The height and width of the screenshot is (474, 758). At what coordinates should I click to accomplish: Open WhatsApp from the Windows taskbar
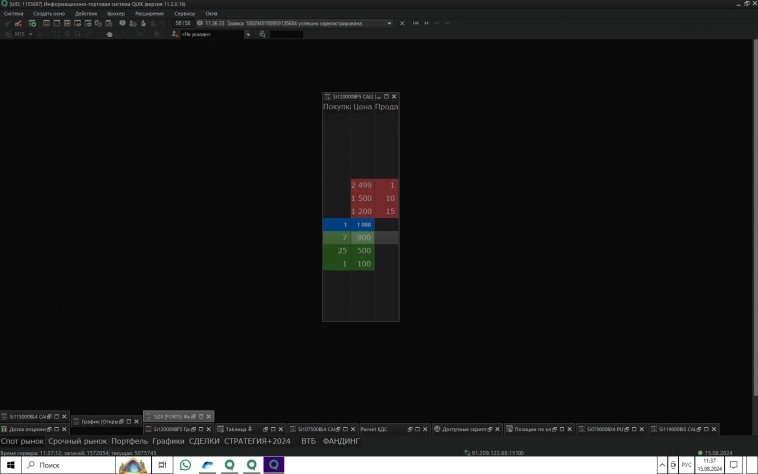coord(186,465)
